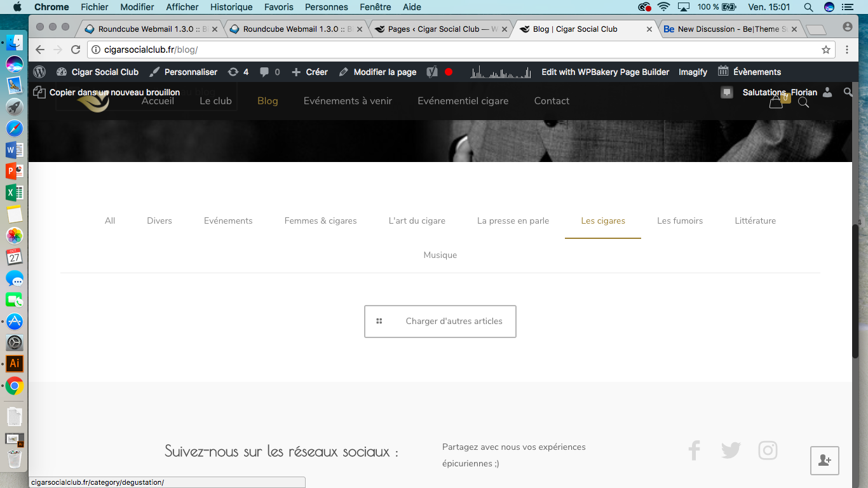Open the Twitter social icon

[x=731, y=451]
